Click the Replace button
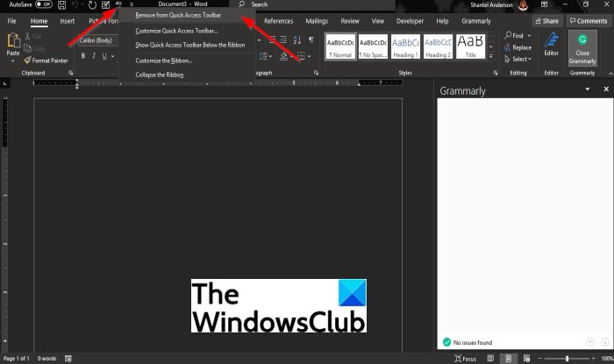This screenshot has height=364, width=614. coord(518,47)
